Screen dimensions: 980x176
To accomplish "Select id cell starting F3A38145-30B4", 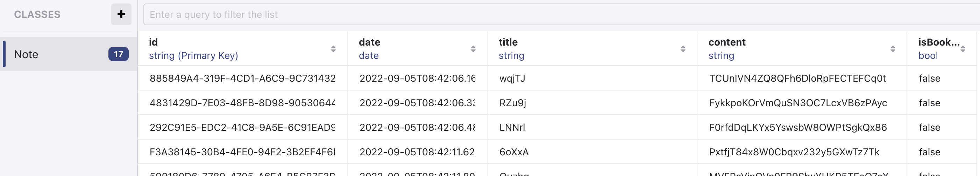I will [242, 152].
